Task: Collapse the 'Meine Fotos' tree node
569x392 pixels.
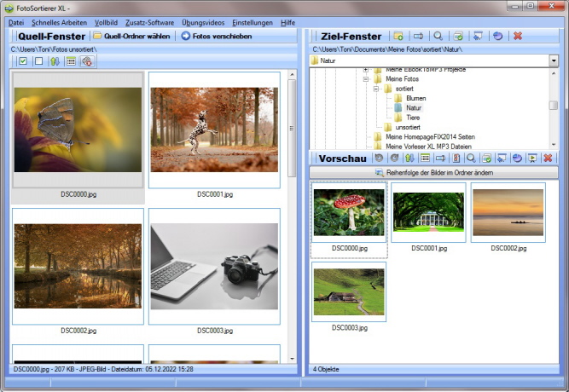Action: pos(366,79)
